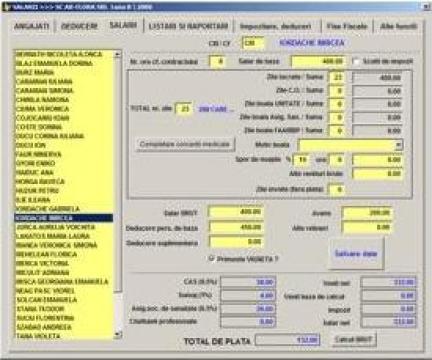
Task: Open the Motiv boala dropdown
Action: pyautogui.click(x=399, y=145)
